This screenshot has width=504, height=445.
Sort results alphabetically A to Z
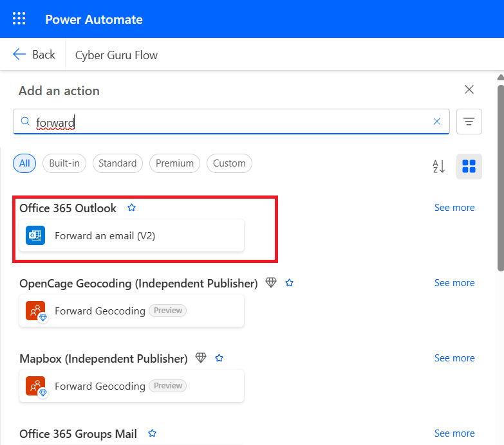point(439,167)
